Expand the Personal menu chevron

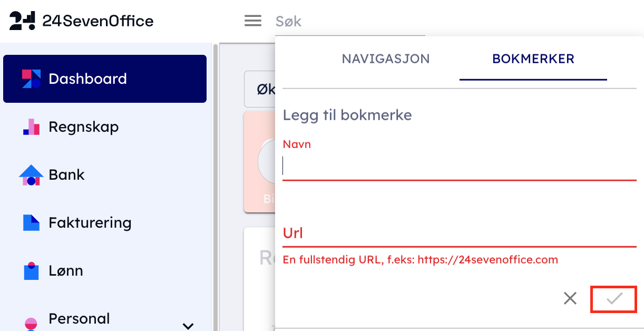[188, 326]
